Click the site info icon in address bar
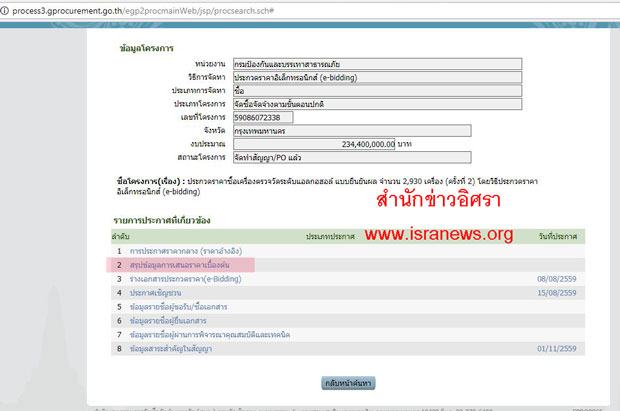 pos(9,9)
